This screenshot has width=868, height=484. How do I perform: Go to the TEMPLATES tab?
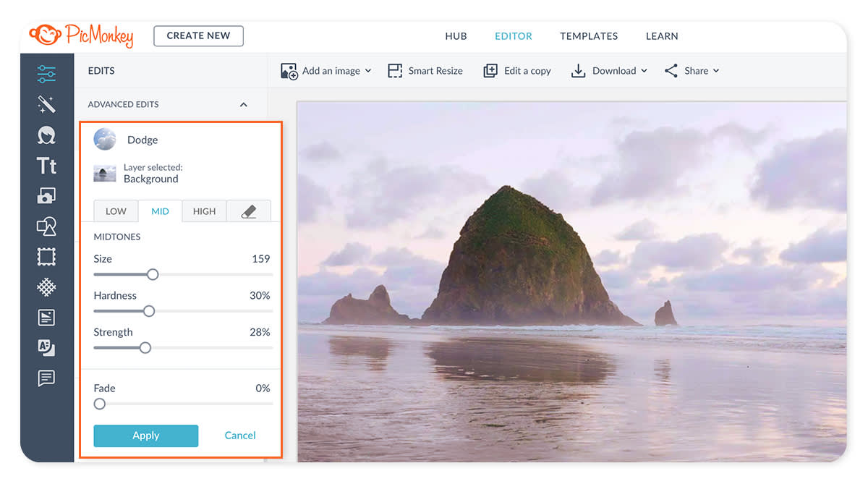pos(589,36)
